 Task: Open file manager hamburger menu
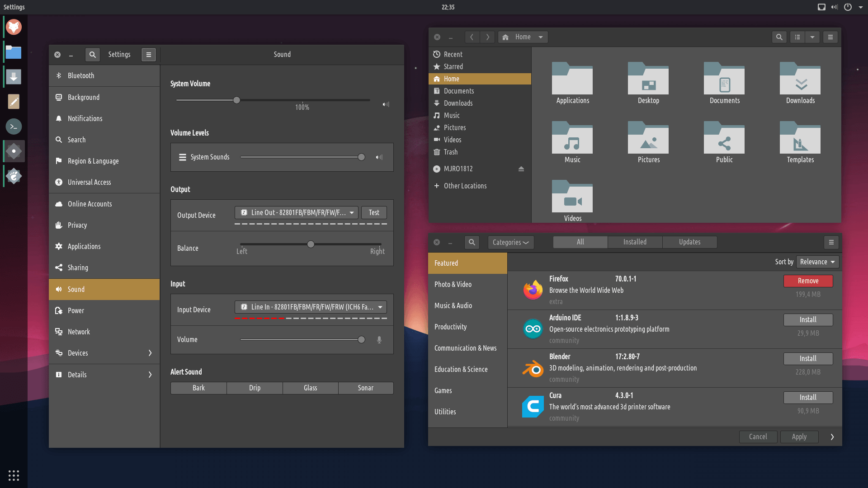(830, 37)
